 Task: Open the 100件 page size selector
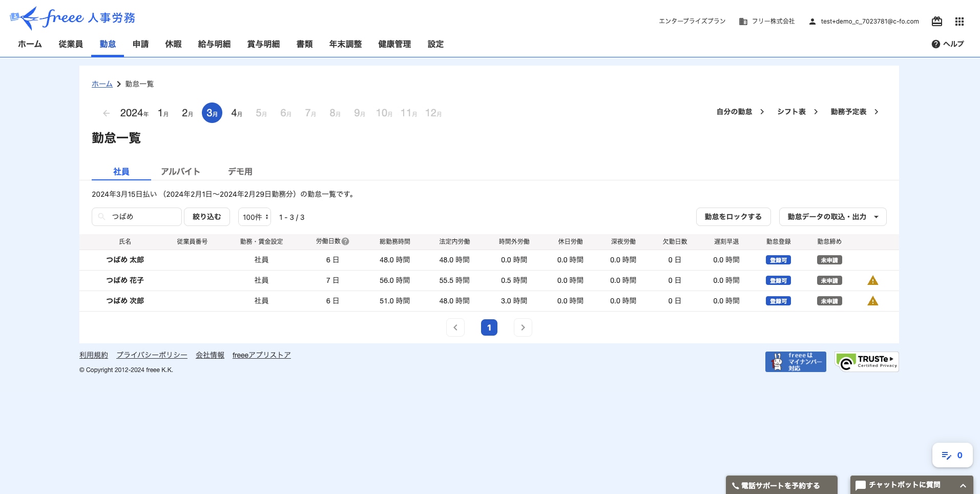[x=254, y=216]
